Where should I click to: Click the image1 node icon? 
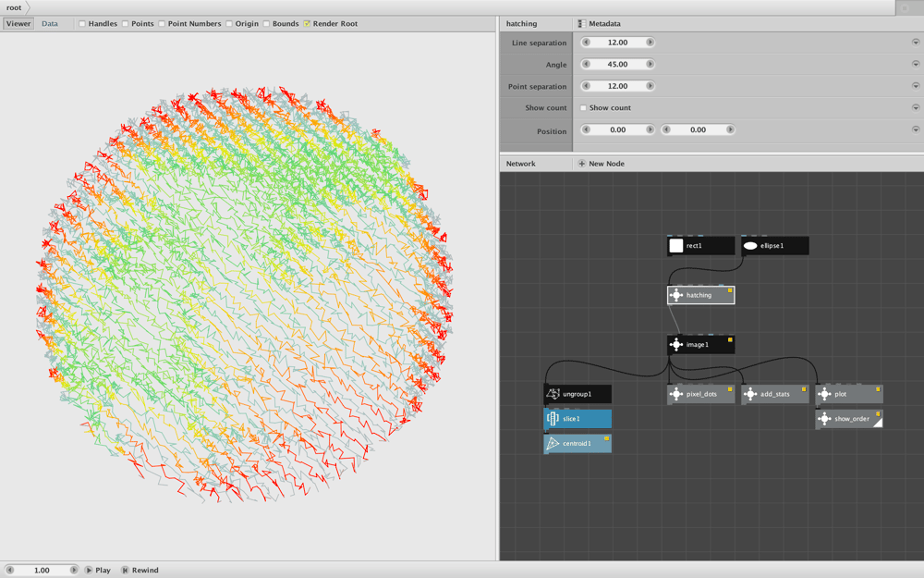[x=676, y=344]
